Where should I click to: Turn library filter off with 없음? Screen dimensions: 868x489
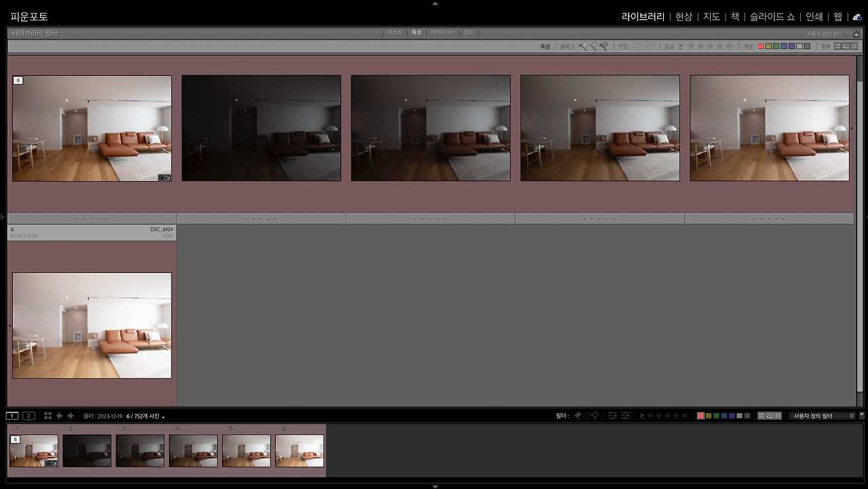pos(469,33)
